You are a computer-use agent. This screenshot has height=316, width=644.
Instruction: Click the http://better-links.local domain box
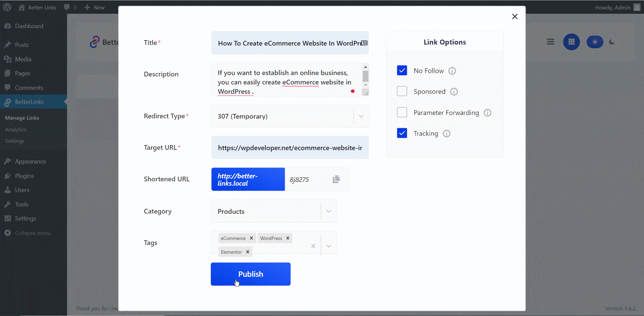point(248,179)
